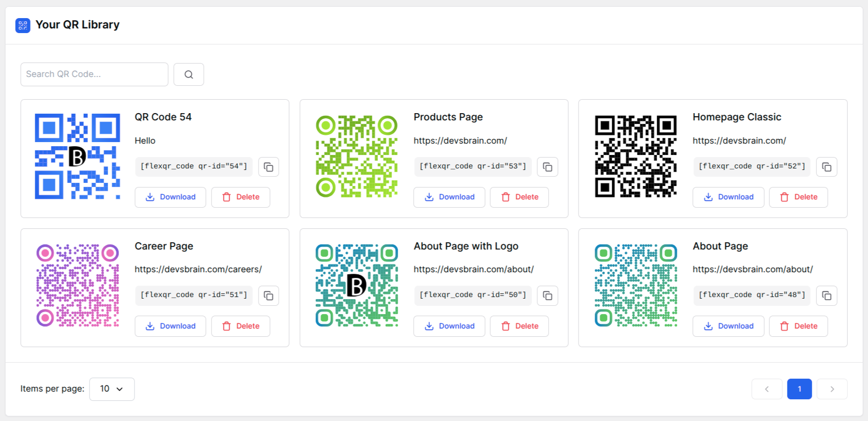Image resolution: width=868 pixels, height=421 pixels.
Task: Go to previous page arrow
Action: point(767,389)
